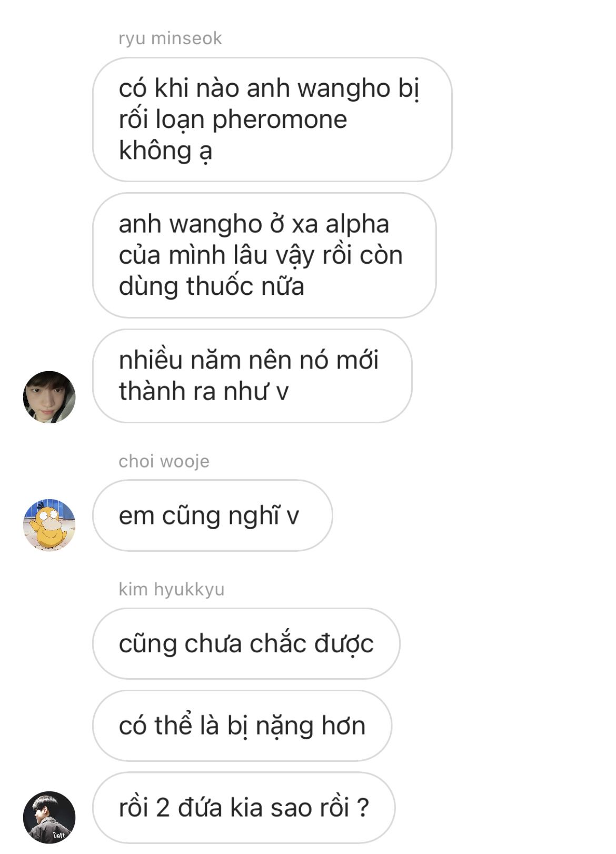Tap the word 'alpha' in second message
Viewport: 616px width, 854px height.
click(x=357, y=225)
